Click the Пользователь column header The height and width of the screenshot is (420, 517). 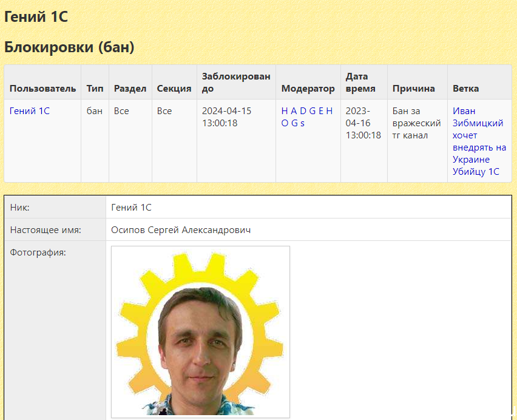pyautogui.click(x=42, y=89)
